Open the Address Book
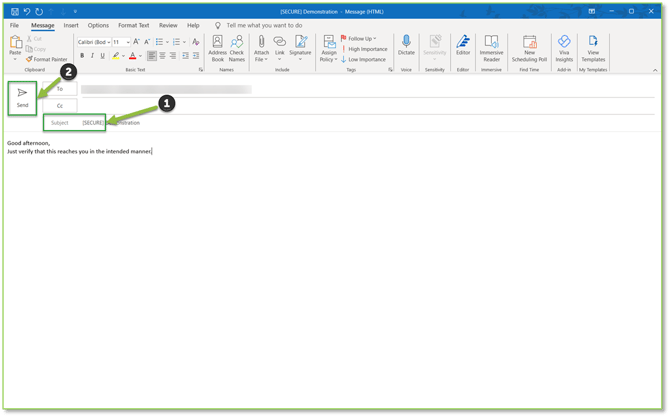The width and height of the screenshot is (670, 417). (x=217, y=48)
